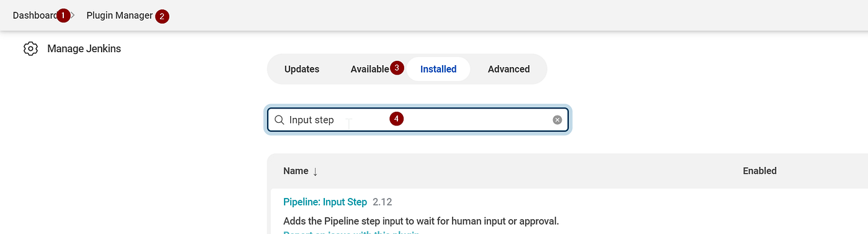The width and height of the screenshot is (868, 234).
Task: Click the red marker numbered 1
Action: pos(63,16)
